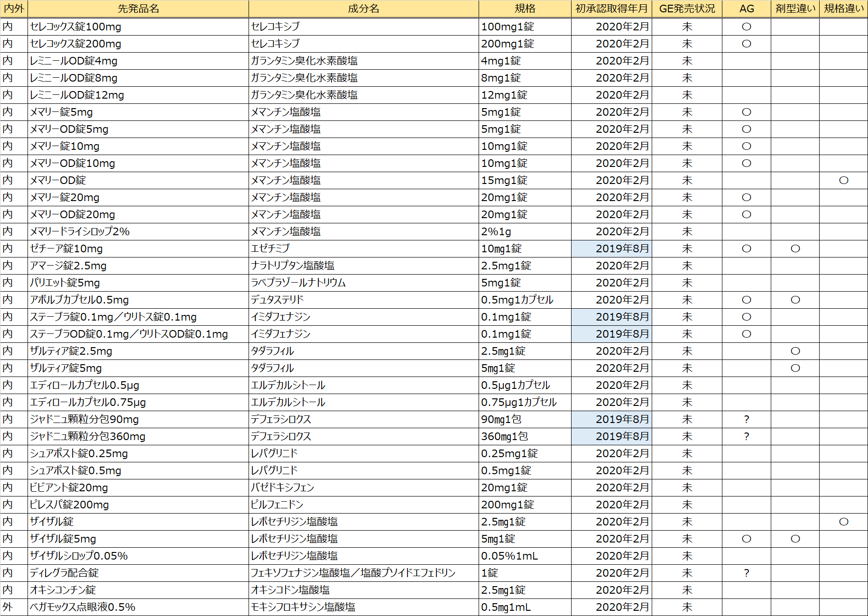The width and height of the screenshot is (868, 616).
Task: Click the 初承認取得年月 header cell
Action: click(611, 9)
